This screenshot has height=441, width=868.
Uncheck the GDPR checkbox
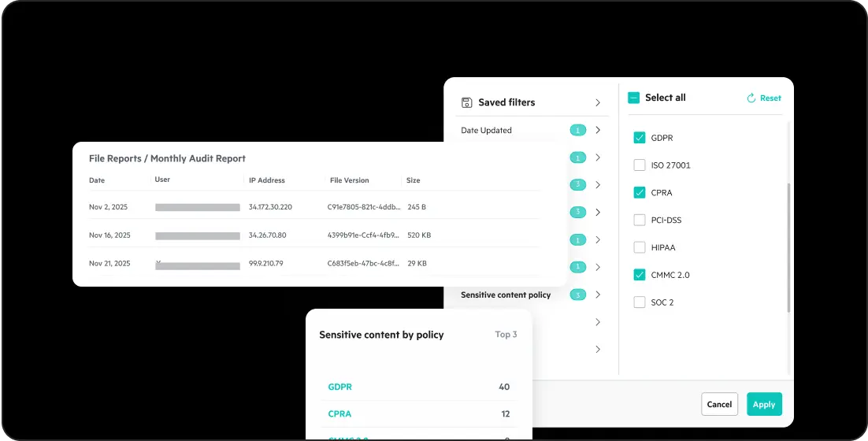tap(640, 138)
